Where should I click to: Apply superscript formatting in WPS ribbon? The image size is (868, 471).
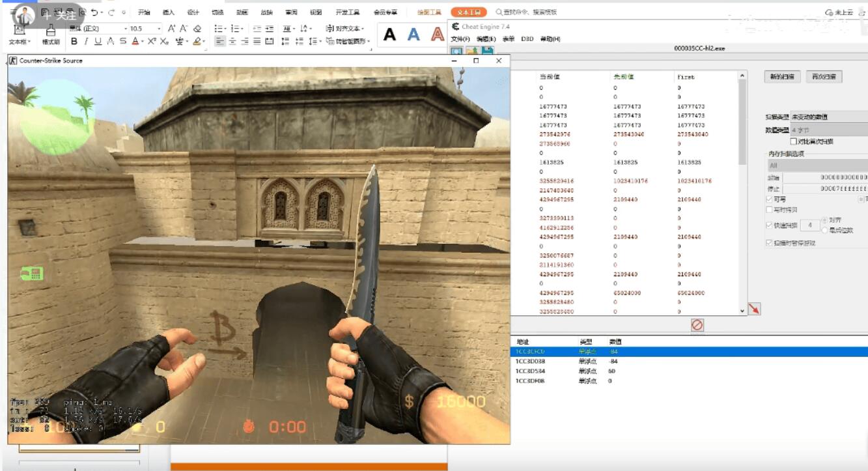tap(152, 41)
